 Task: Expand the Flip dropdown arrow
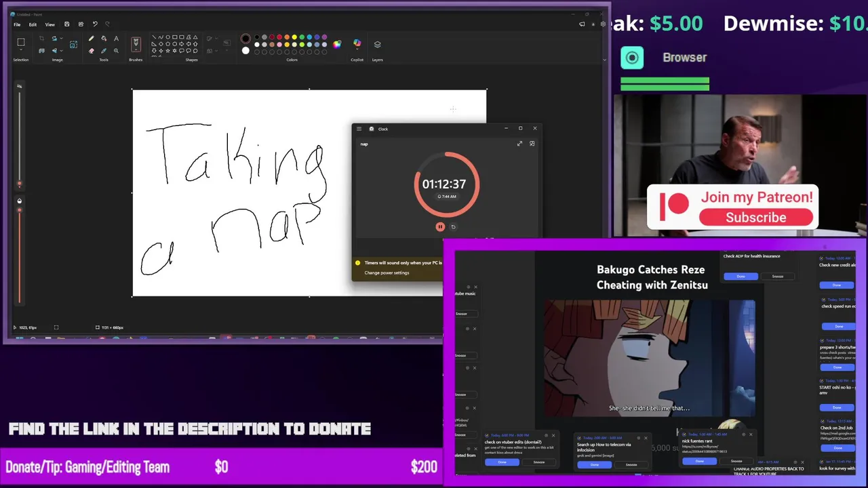click(x=61, y=51)
